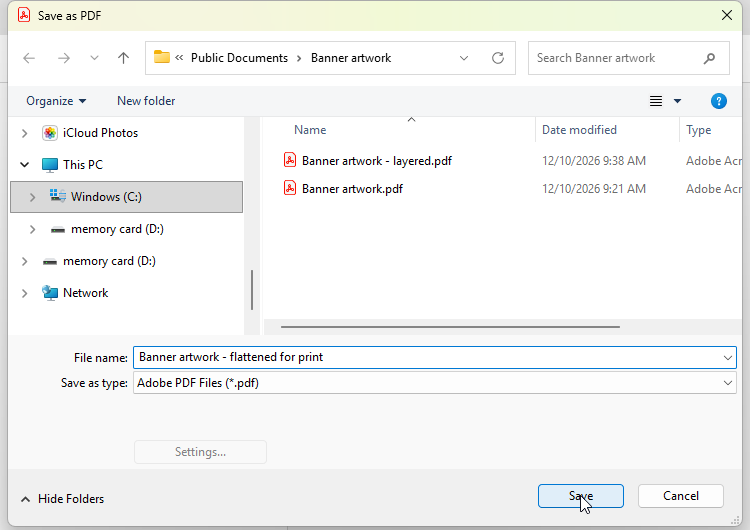Expand nested memory card (D:) under This PC
This screenshot has height=530, width=750.
coord(32,229)
